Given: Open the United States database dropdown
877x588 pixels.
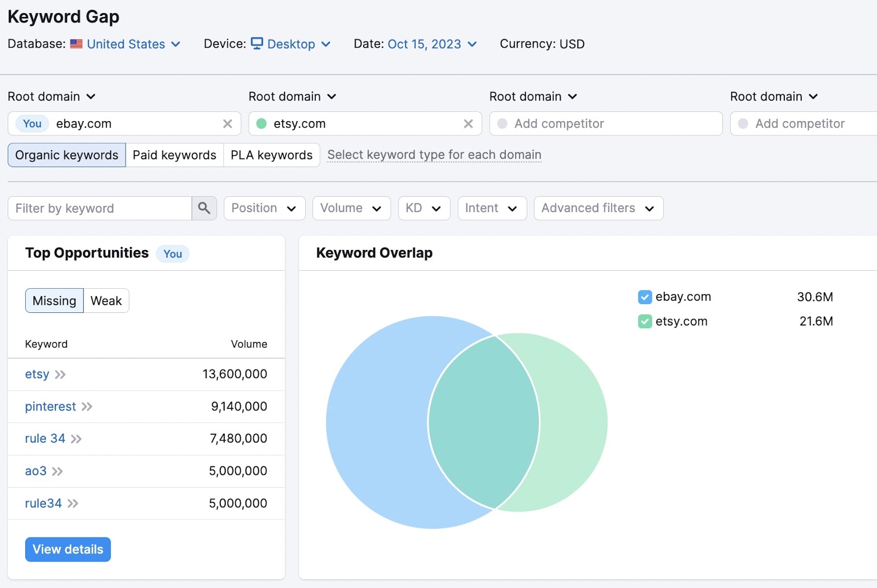Looking at the screenshot, I should 133,44.
